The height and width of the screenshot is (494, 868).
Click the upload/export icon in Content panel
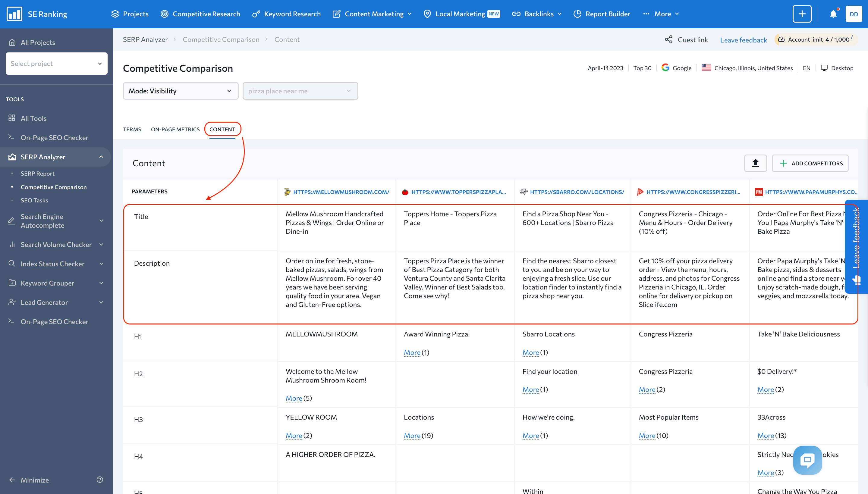pyautogui.click(x=755, y=163)
